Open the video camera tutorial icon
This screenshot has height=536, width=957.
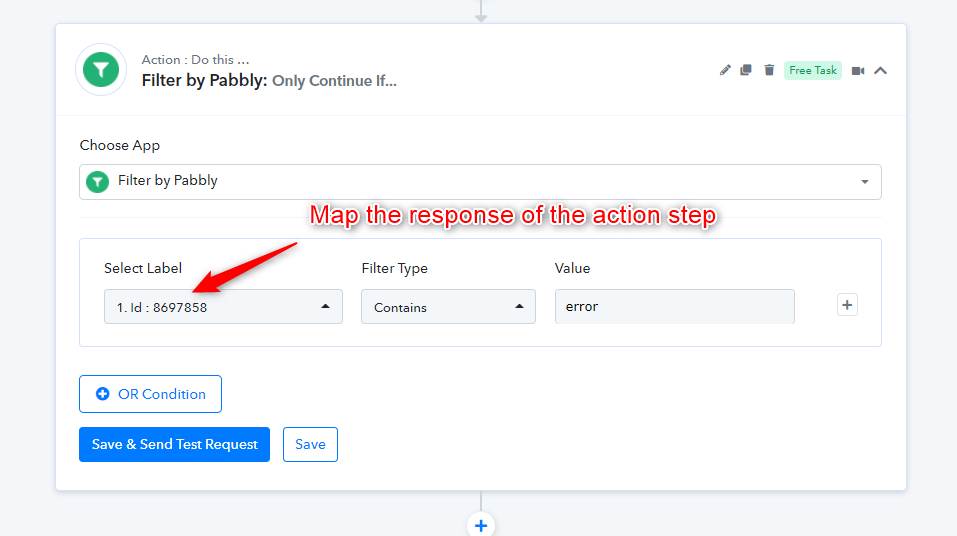[858, 71]
